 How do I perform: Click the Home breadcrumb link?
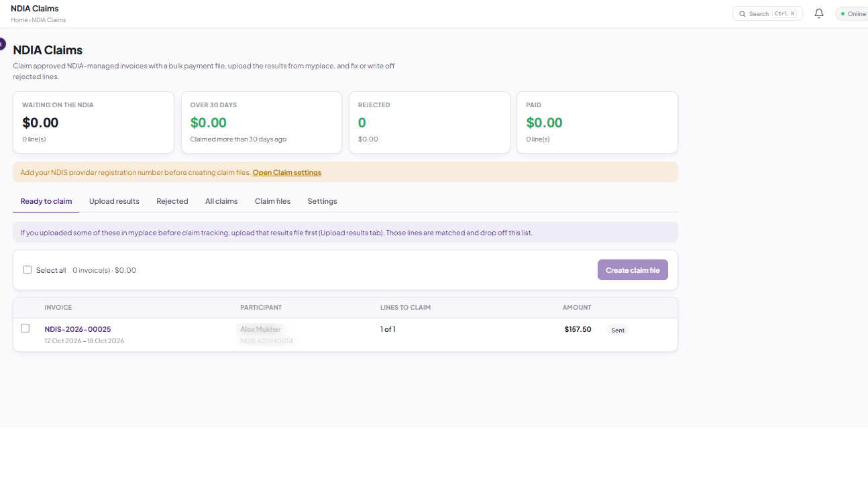pyautogui.click(x=19, y=20)
